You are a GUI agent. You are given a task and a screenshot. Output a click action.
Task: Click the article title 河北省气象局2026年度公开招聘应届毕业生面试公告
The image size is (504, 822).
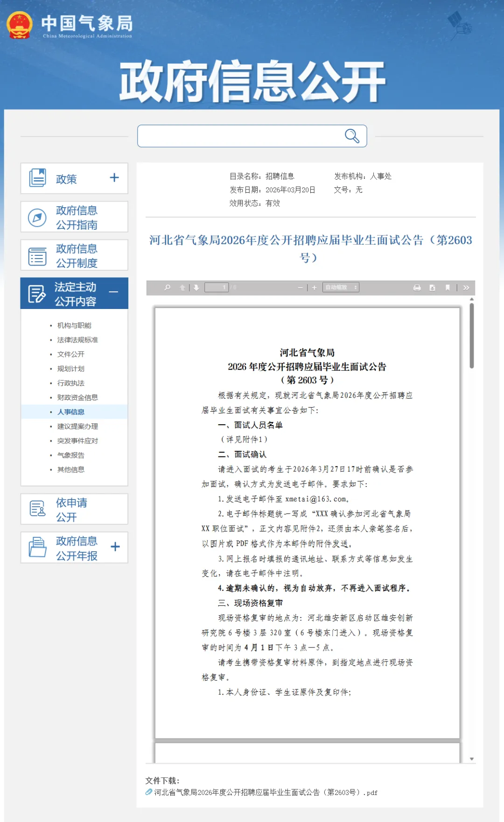pos(310,248)
